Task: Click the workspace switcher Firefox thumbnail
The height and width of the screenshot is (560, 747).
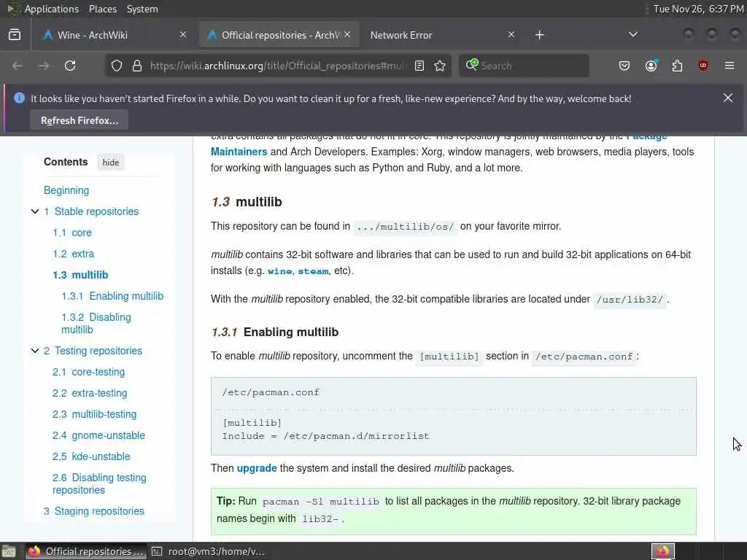Action: coord(663,551)
